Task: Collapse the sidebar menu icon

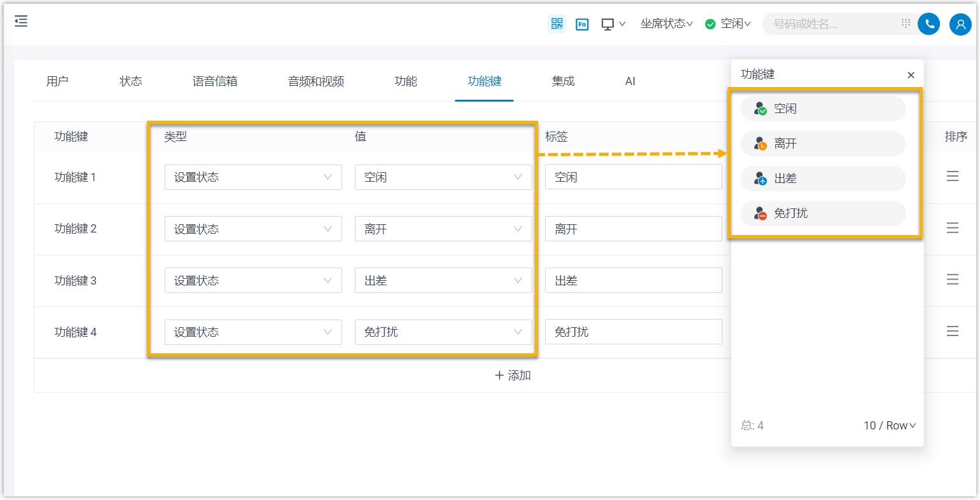Action: coord(21,22)
